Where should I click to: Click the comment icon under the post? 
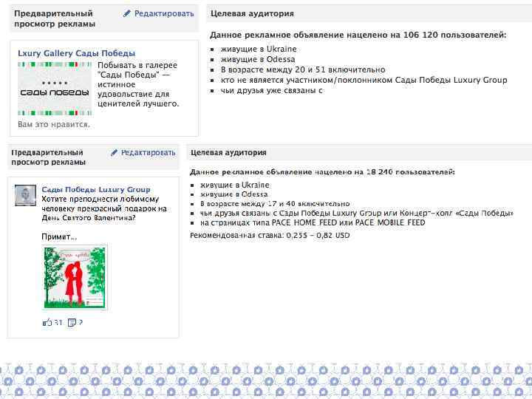72,322
